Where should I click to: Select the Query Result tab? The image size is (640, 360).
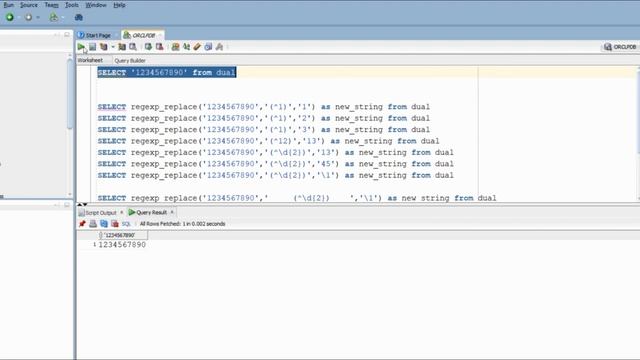pos(148,212)
